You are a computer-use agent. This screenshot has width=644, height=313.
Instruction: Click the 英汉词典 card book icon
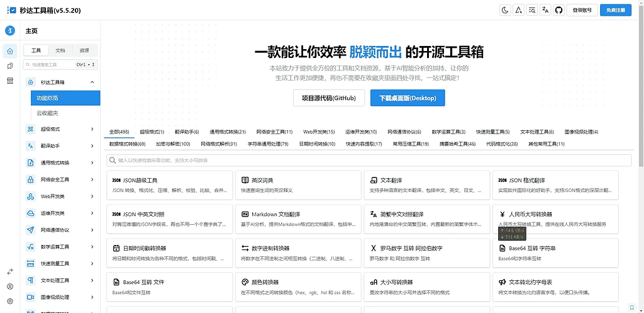(245, 180)
